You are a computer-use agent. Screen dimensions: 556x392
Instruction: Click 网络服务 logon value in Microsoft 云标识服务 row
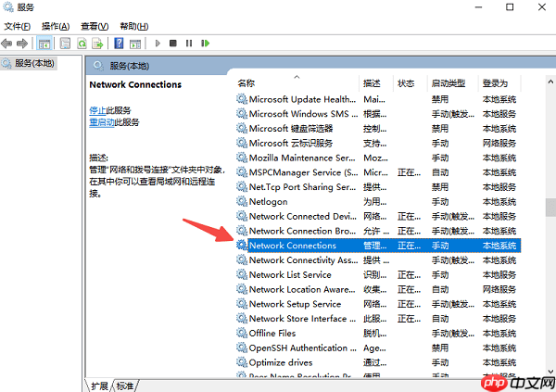click(x=499, y=143)
